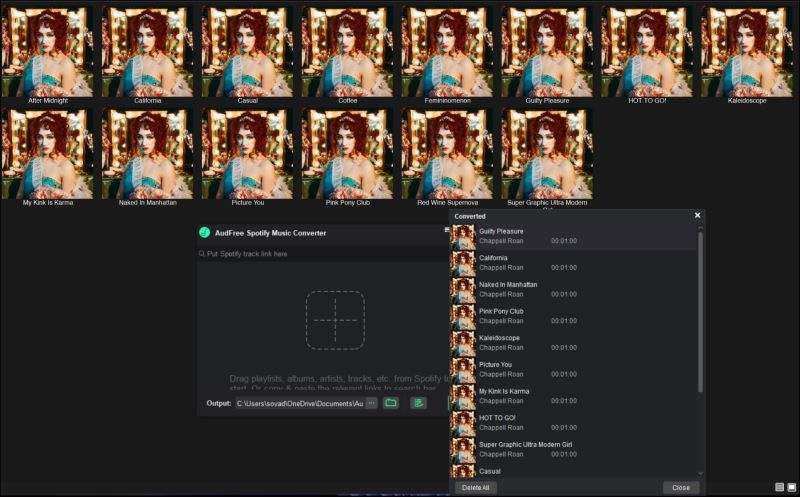Select Pink Pony Club in Converted list
Screen dimensions: 800x497
point(573,316)
